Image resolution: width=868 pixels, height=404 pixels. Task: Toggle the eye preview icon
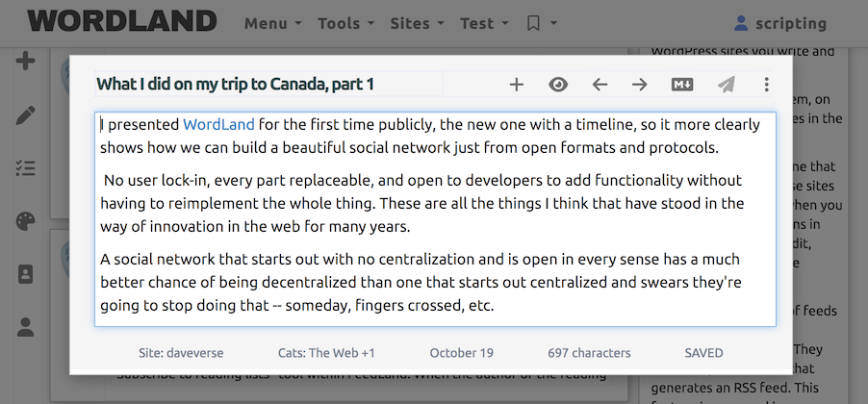click(x=558, y=85)
